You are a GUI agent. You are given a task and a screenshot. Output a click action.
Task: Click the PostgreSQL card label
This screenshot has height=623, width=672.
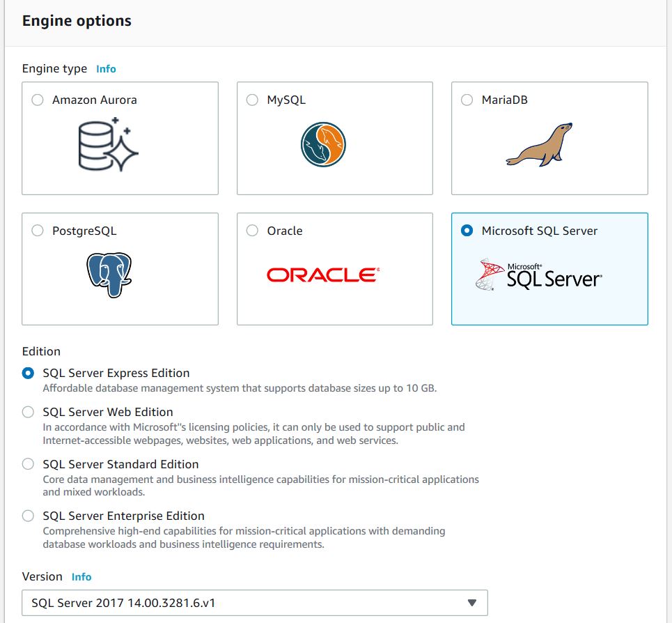pos(84,231)
